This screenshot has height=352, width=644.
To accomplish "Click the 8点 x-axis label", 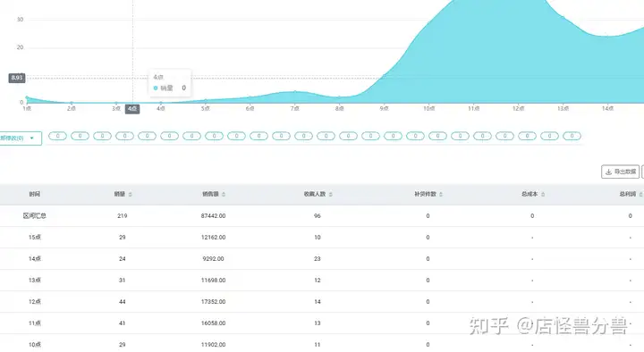I will point(339,109).
